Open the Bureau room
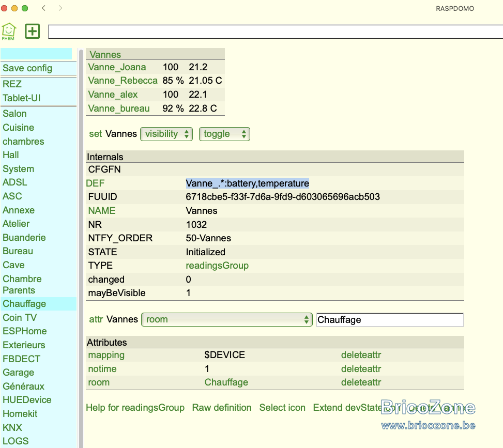The image size is (503, 448). [18, 251]
